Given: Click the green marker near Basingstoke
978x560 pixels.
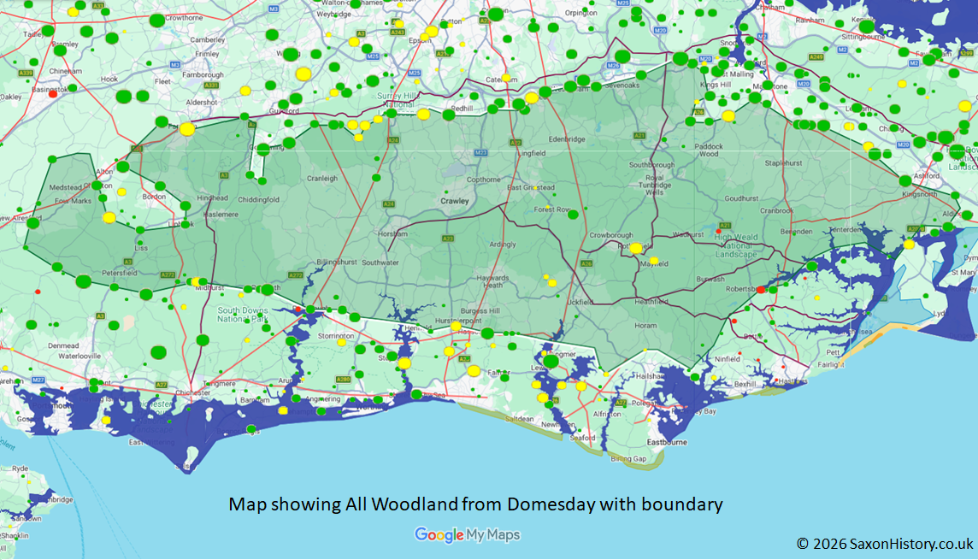Looking at the screenshot, I should coord(73,88).
